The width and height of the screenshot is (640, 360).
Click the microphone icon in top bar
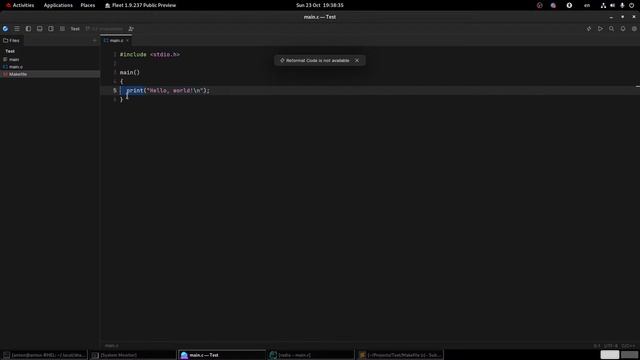[622, 5]
